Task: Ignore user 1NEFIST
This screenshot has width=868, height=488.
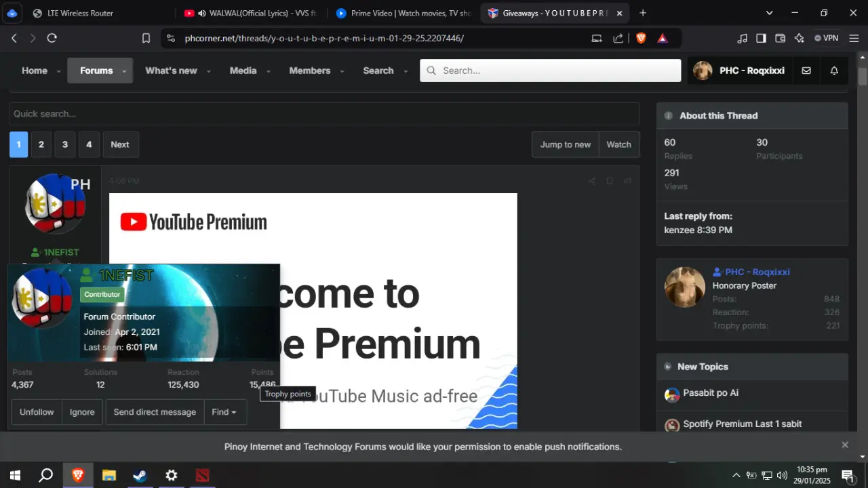Action: (82, 412)
